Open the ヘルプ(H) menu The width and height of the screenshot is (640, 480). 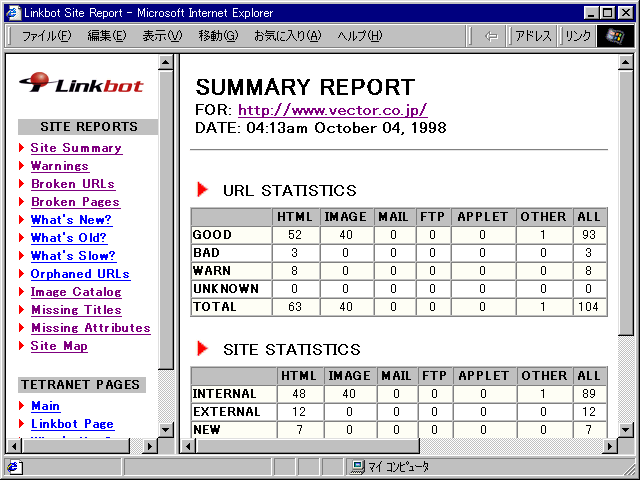[360, 36]
